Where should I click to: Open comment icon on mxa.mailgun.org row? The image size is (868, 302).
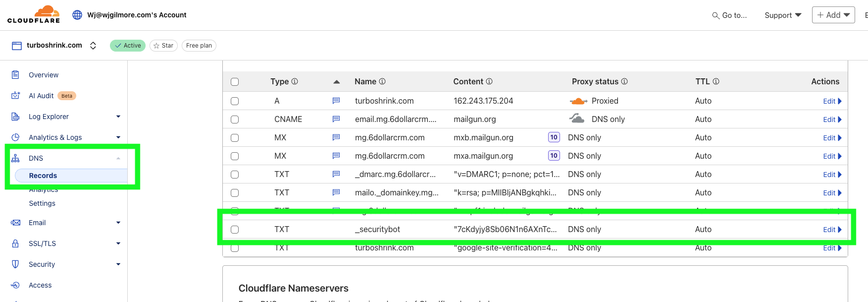tap(336, 156)
